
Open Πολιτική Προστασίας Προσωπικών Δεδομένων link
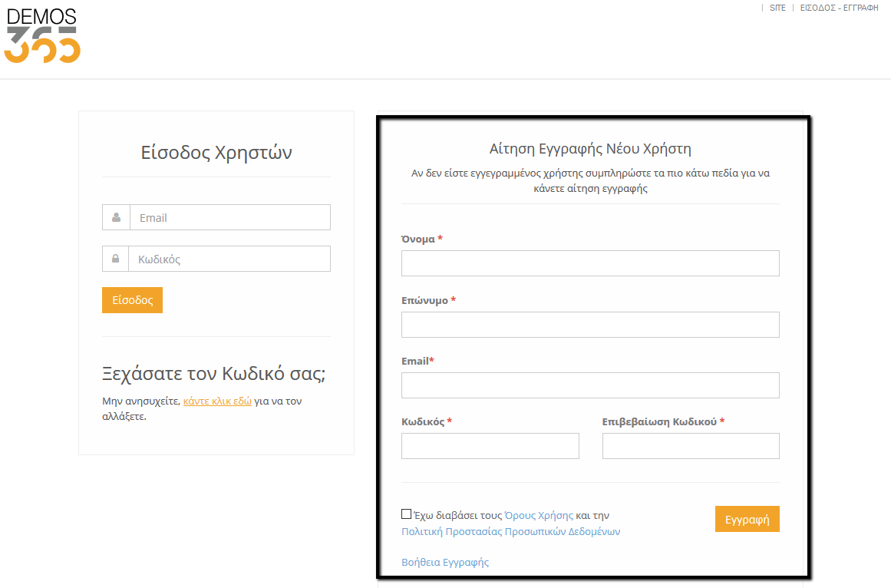pyautogui.click(x=510, y=531)
